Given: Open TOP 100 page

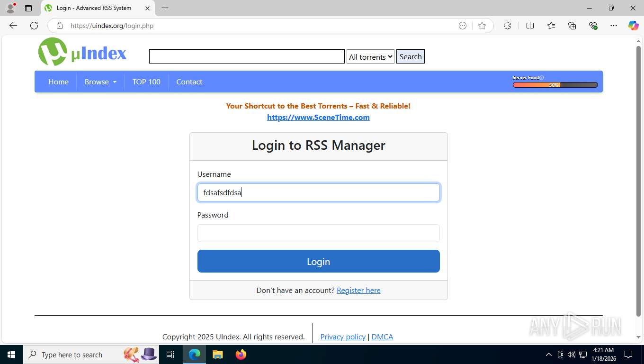Looking at the screenshot, I should pyautogui.click(x=146, y=82).
